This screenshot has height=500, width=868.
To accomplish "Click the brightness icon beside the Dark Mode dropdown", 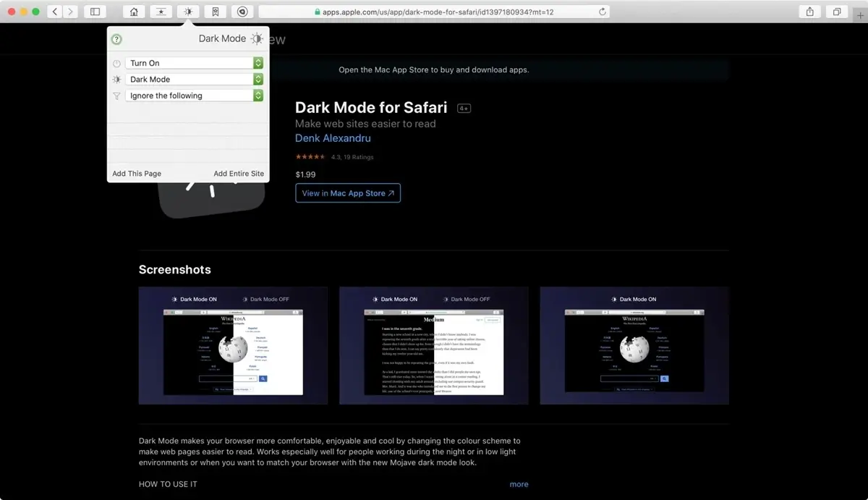I will (116, 80).
